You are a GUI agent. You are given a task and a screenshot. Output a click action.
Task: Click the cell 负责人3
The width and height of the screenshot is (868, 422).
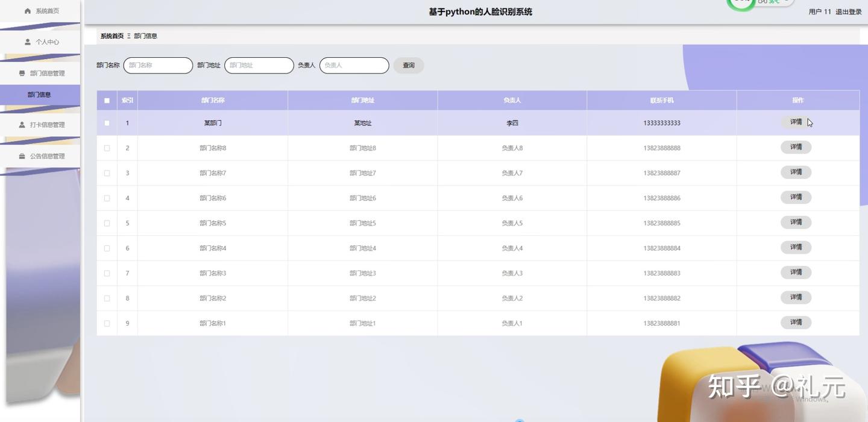[x=512, y=273]
